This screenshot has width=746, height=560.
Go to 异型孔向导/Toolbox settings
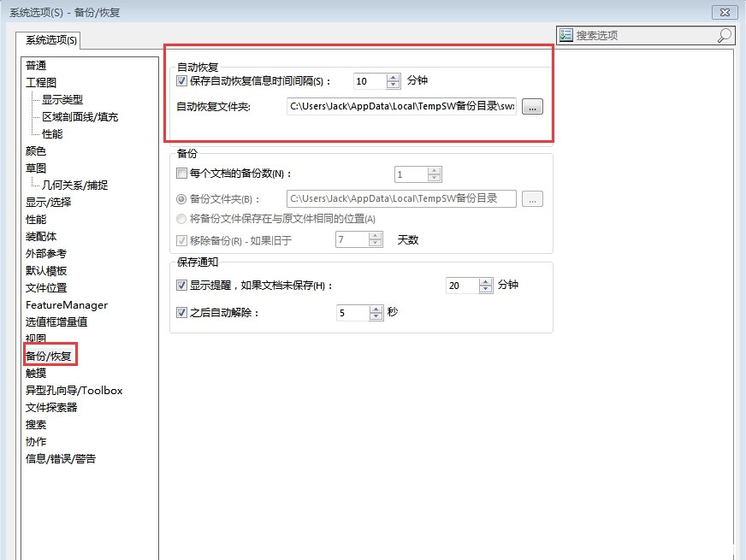point(74,391)
